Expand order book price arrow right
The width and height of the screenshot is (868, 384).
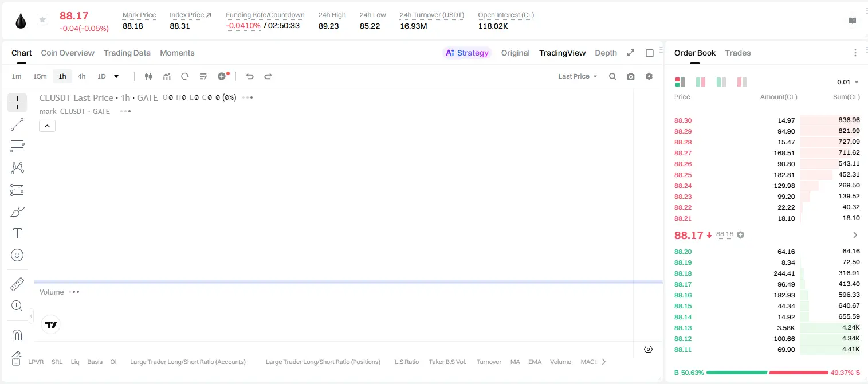tap(855, 235)
